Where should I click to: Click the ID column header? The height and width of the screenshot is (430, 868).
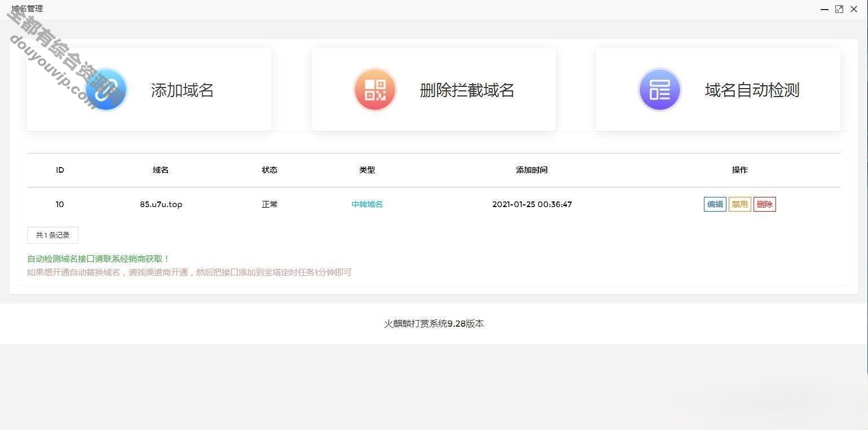point(60,170)
